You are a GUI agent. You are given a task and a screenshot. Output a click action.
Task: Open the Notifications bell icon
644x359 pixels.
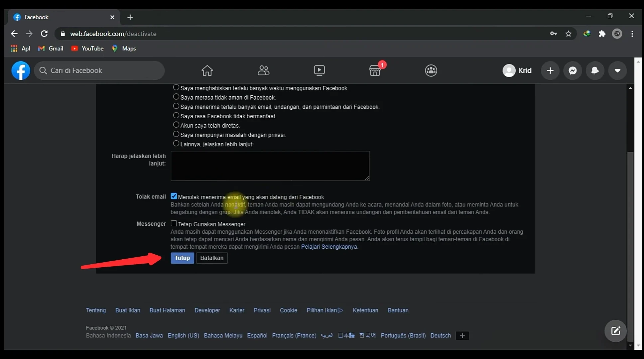tap(595, 70)
